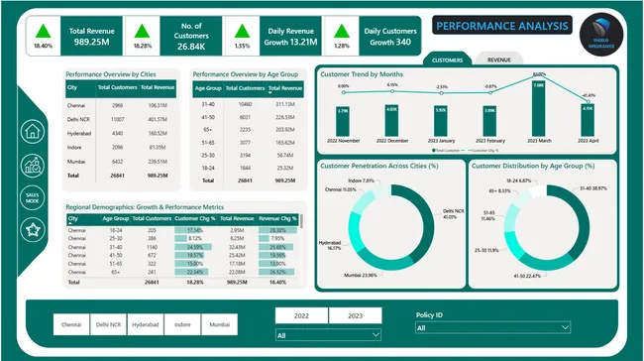
Task: Select the 2022 November bar in chart
Action: tap(343, 122)
